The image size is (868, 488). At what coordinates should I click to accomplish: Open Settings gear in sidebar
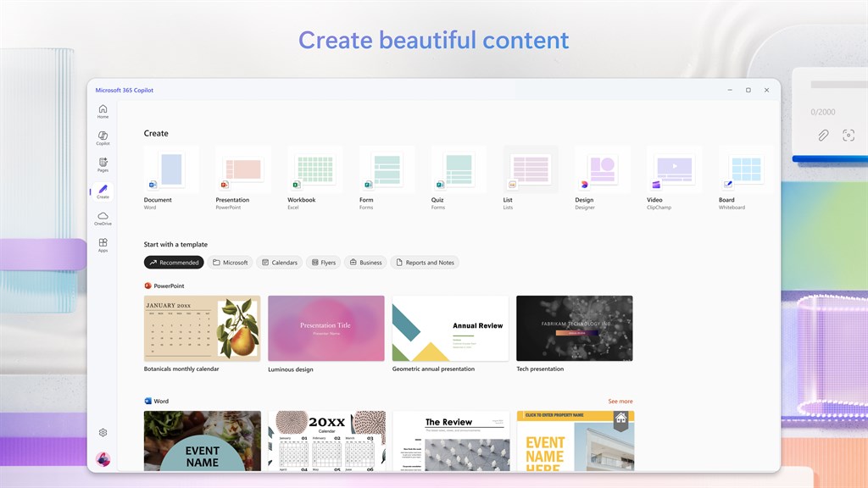[x=103, y=433]
